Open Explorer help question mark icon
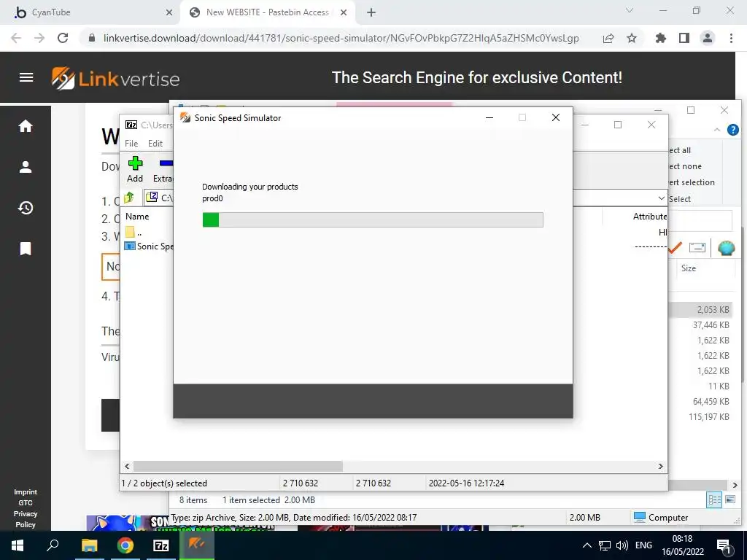Screen dimensions: 747x560 [x=732, y=130]
